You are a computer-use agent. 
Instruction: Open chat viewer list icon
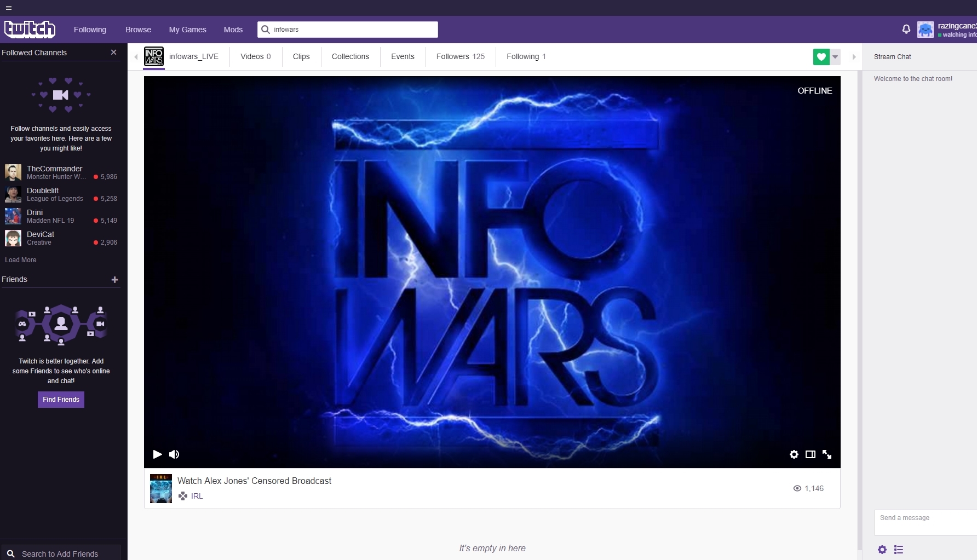coord(899,550)
